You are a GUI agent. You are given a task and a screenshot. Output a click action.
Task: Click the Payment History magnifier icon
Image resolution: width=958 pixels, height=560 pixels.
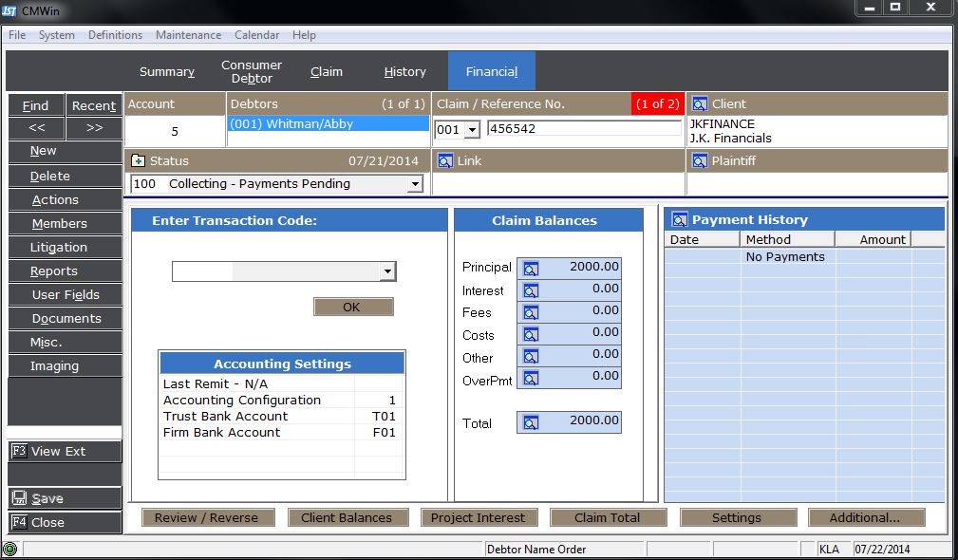coord(679,220)
